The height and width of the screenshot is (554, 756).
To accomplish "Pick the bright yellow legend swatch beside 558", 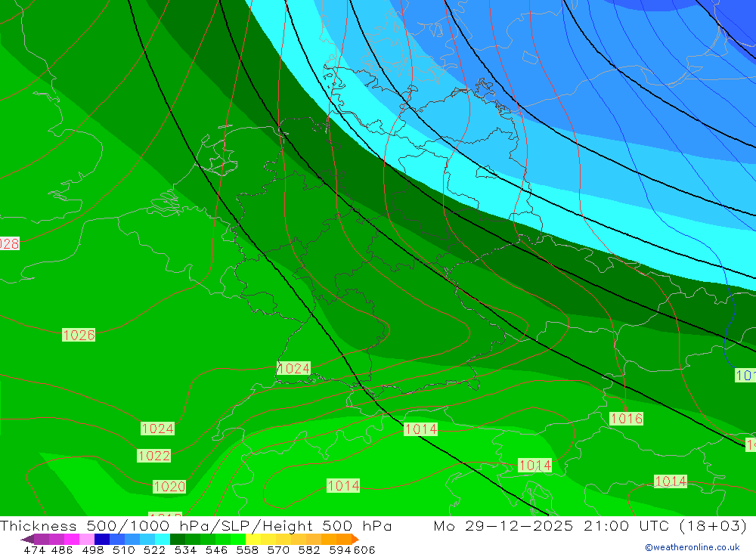I will coord(253,539).
